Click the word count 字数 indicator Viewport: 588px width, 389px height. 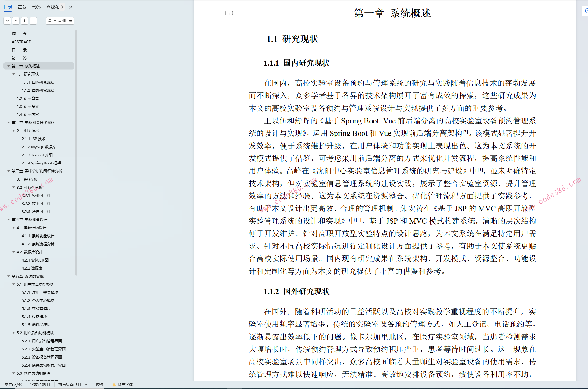pyautogui.click(x=40, y=385)
